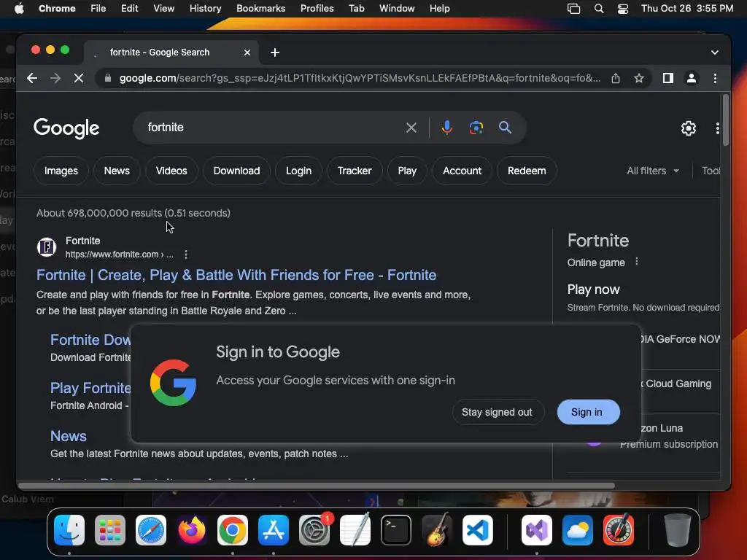
Task: Open a new tab
Action: point(275,52)
